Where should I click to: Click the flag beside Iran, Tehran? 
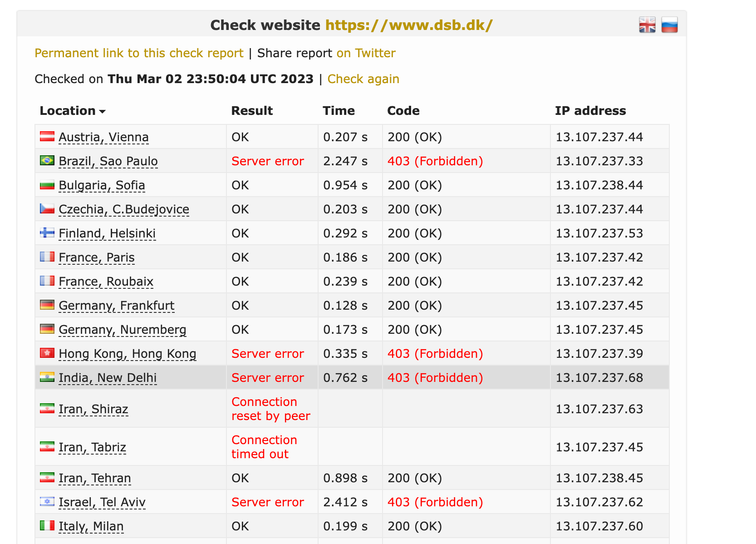coord(47,477)
